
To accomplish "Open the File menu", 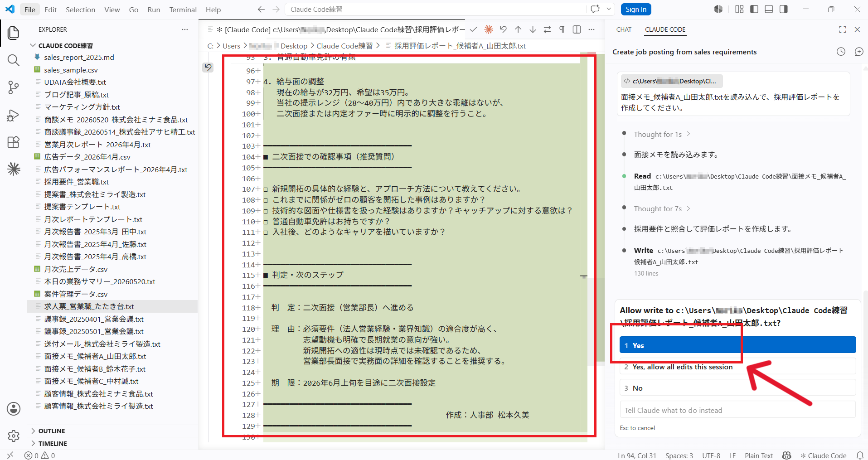I will (x=30, y=10).
